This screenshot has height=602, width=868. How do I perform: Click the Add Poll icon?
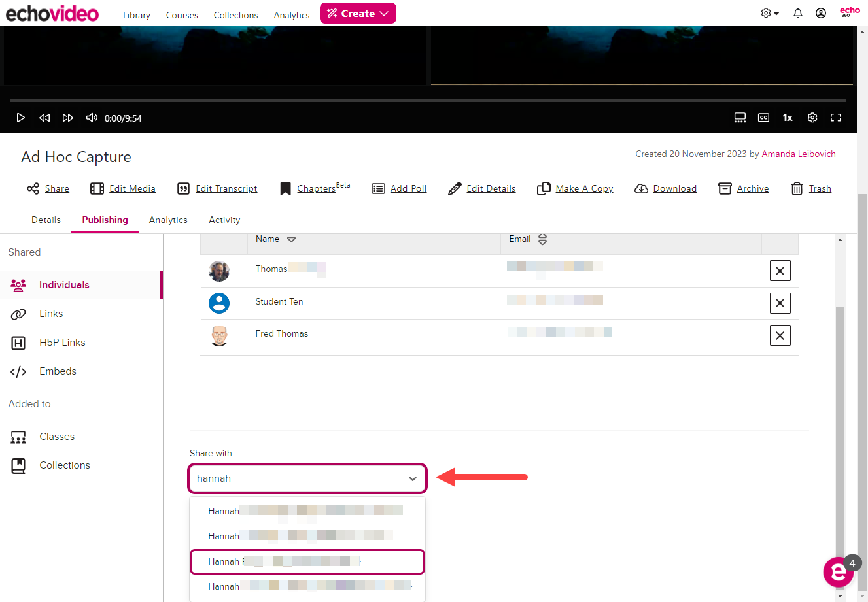[378, 188]
